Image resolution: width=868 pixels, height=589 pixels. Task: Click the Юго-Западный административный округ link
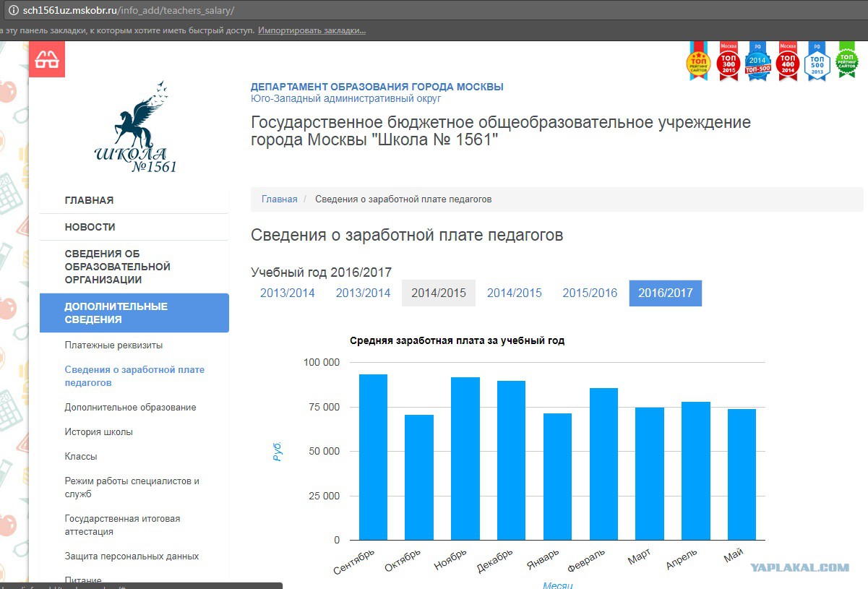pos(345,98)
